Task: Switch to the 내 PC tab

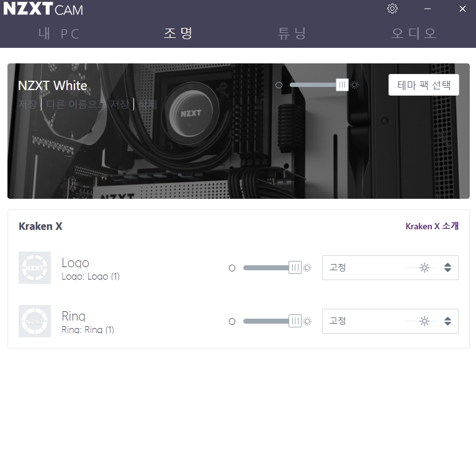Action: coord(58,34)
